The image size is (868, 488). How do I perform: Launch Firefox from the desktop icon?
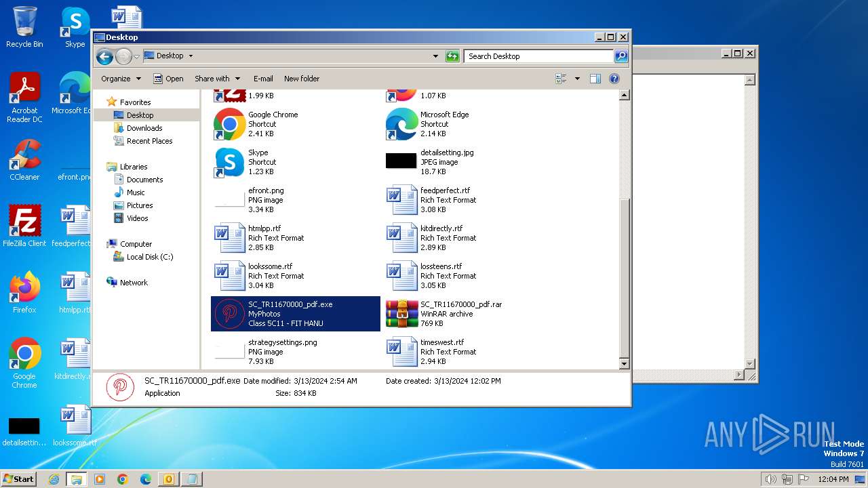click(x=24, y=292)
